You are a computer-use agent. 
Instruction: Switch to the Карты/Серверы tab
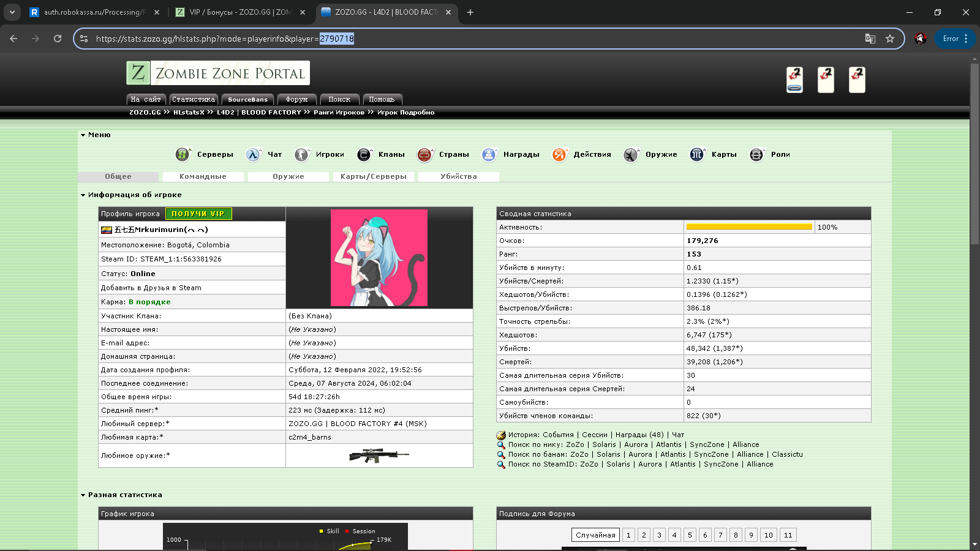click(x=374, y=176)
